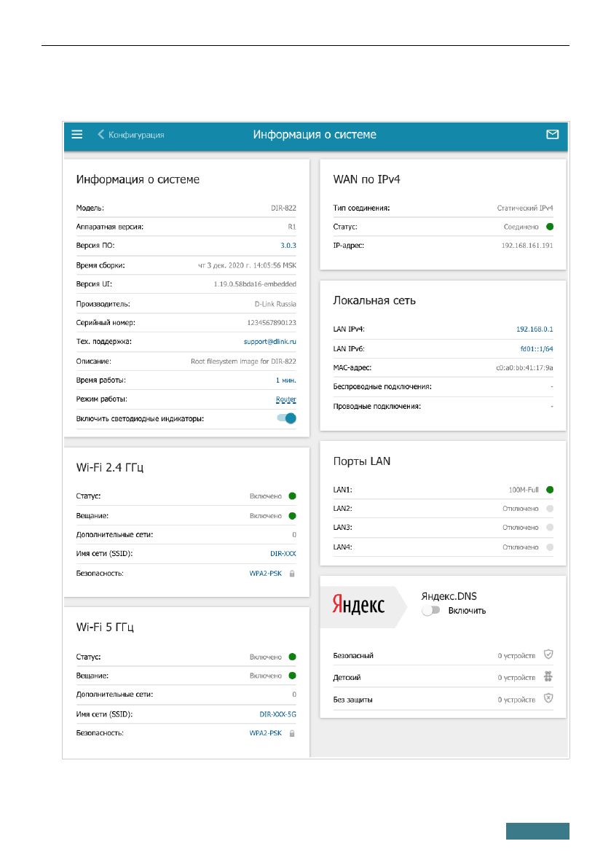Open the DIR-XXX SSID link
Viewport: 611px width, 868px height.
pyautogui.click(x=283, y=554)
